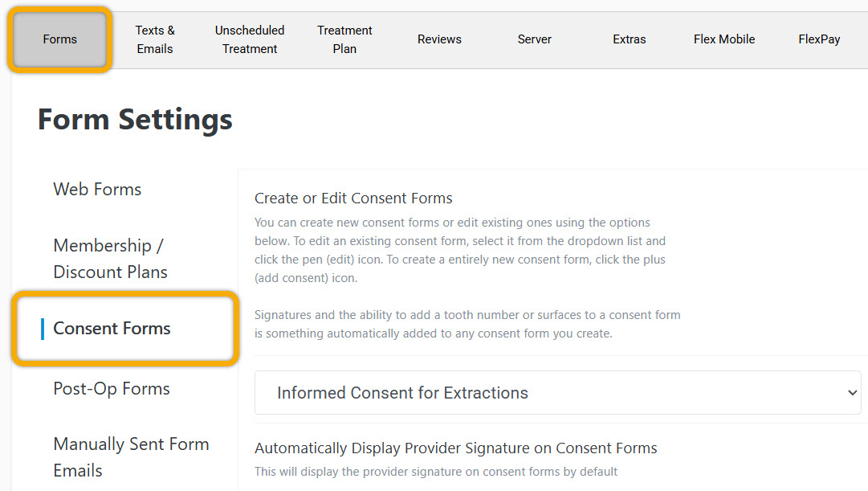
Task: Open the Post-Op Forms section
Action: [x=111, y=389]
